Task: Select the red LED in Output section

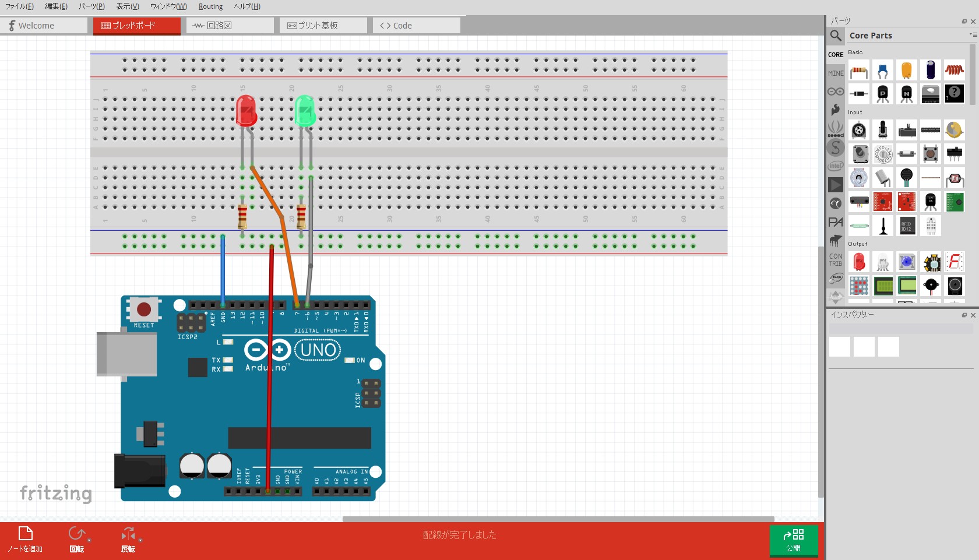Action: (x=858, y=262)
